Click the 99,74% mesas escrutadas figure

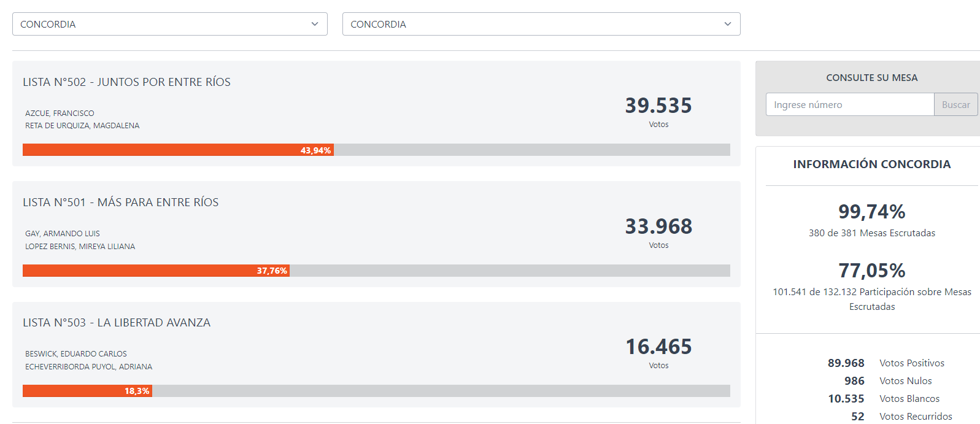871,212
